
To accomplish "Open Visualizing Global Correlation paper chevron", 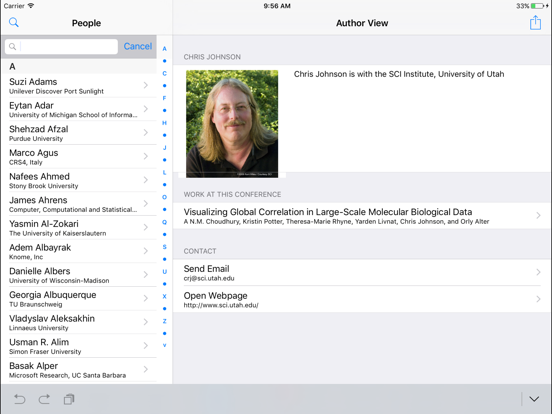I will click(538, 215).
